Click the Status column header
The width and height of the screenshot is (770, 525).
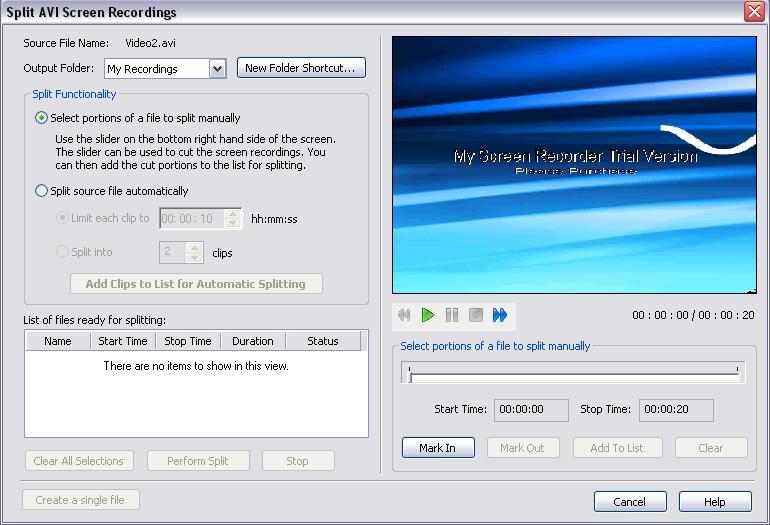(323, 341)
